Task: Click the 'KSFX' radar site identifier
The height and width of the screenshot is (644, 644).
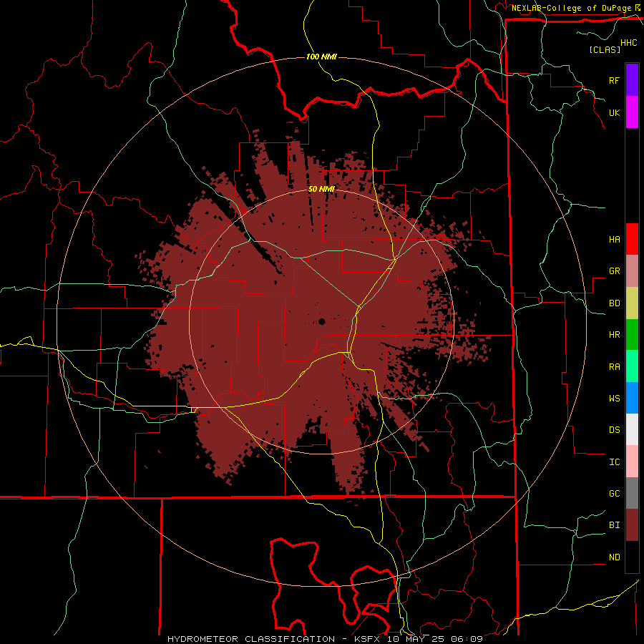Action: [x=366, y=639]
